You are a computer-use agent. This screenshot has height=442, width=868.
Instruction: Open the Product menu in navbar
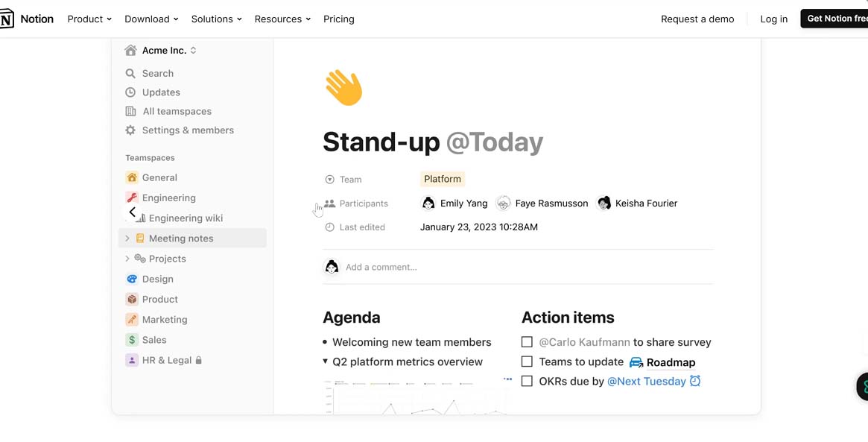(89, 19)
